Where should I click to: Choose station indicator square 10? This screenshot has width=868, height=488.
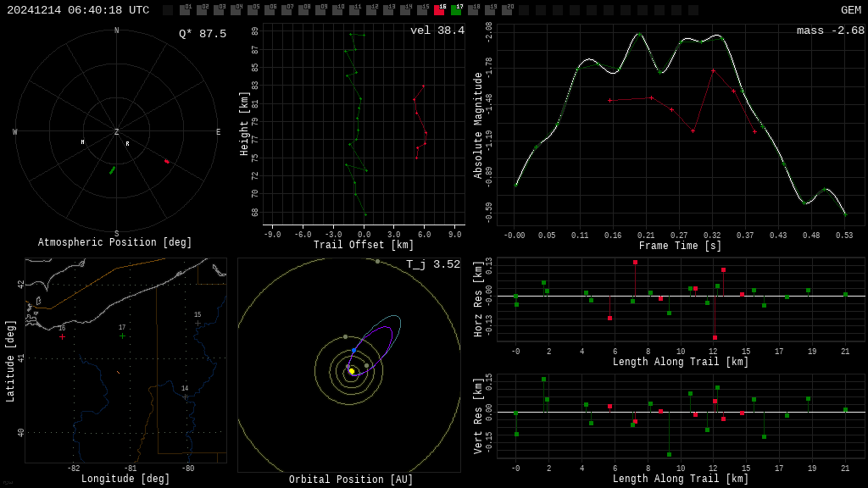pos(337,10)
